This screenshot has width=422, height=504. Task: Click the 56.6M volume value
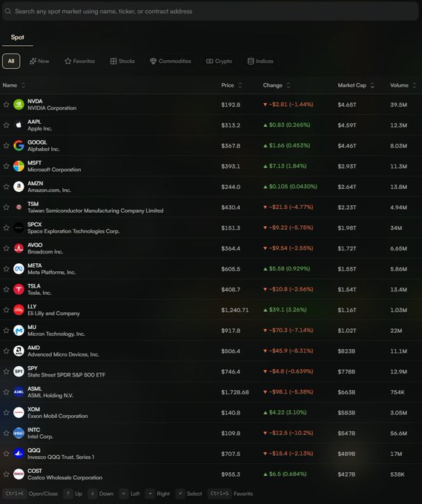click(398, 434)
